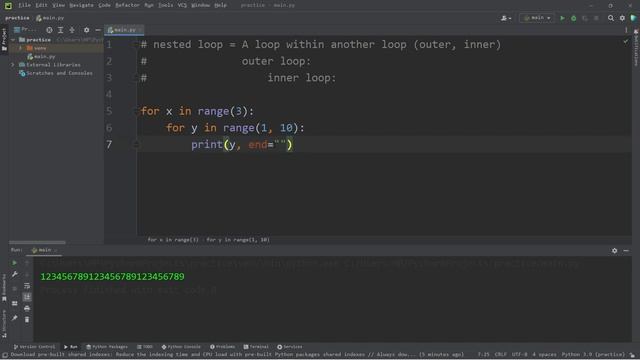Clear all Run console output with trash icon
640x360 pixels.
tap(27, 320)
